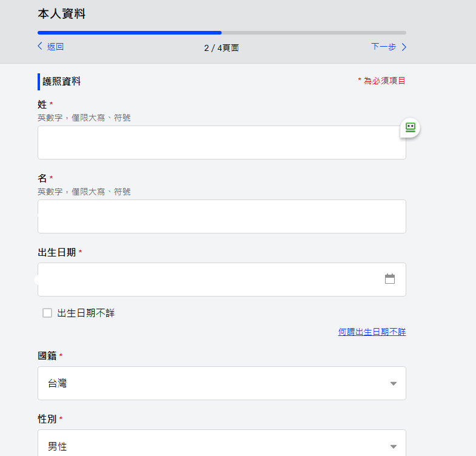This screenshot has height=456, width=476.
Task: Click the blue page progress bar
Action: click(222, 33)
